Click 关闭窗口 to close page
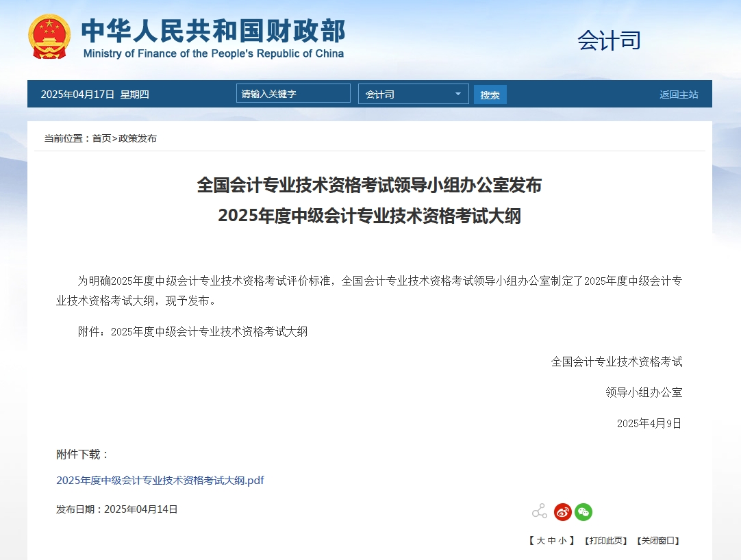The width and height of the screenshot is (741, 560). pos(658,541)
